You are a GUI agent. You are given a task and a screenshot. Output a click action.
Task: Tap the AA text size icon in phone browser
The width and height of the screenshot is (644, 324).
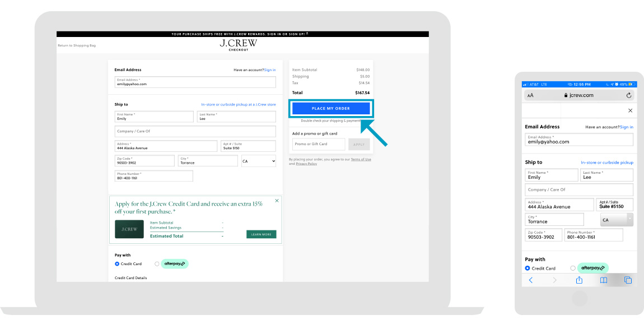click(x=531, y=95)
